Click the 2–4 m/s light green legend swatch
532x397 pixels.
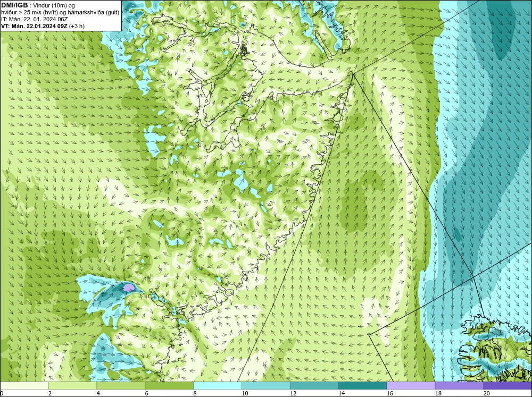tap(72, 385)
